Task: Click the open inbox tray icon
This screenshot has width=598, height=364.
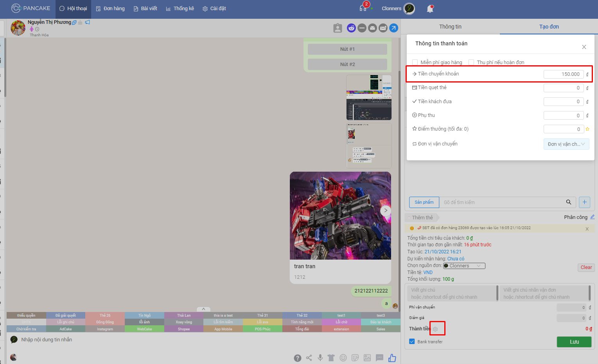Action: point(372,28)
